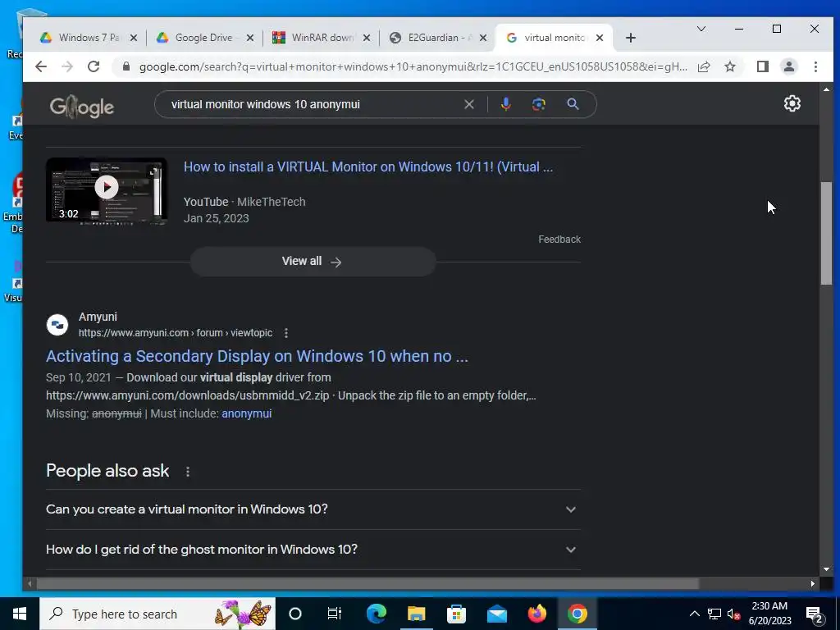The width and height of the screenshot is (840, 630).
Task: Open the amyuni.com forum viewtopic URL
Action: (x=176, y=333)
